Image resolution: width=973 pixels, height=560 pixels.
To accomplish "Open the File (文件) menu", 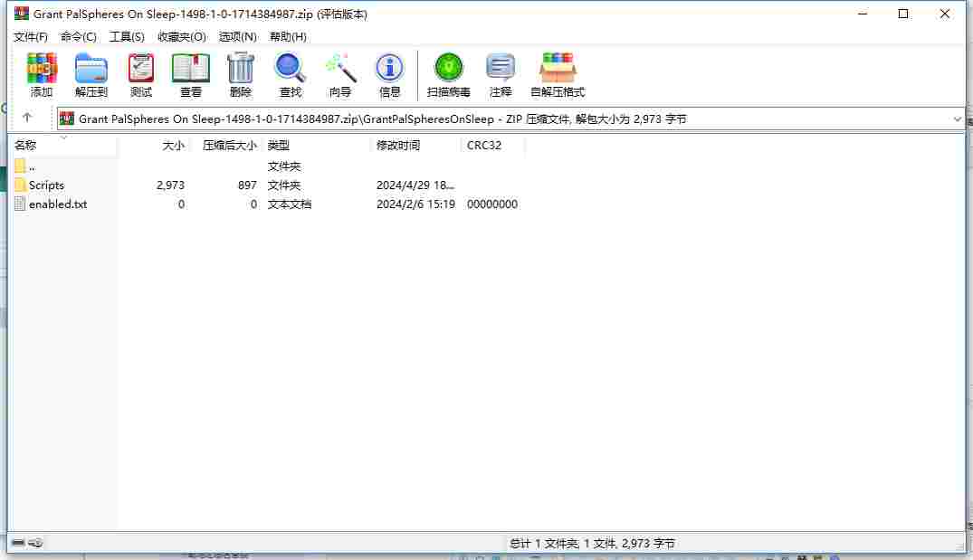I will pyautogui.click(x=31, y=37).
